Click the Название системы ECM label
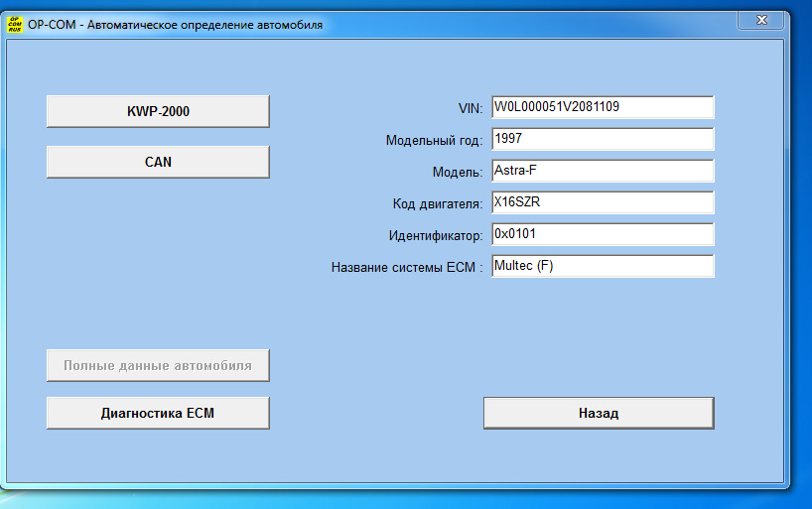 406,268
